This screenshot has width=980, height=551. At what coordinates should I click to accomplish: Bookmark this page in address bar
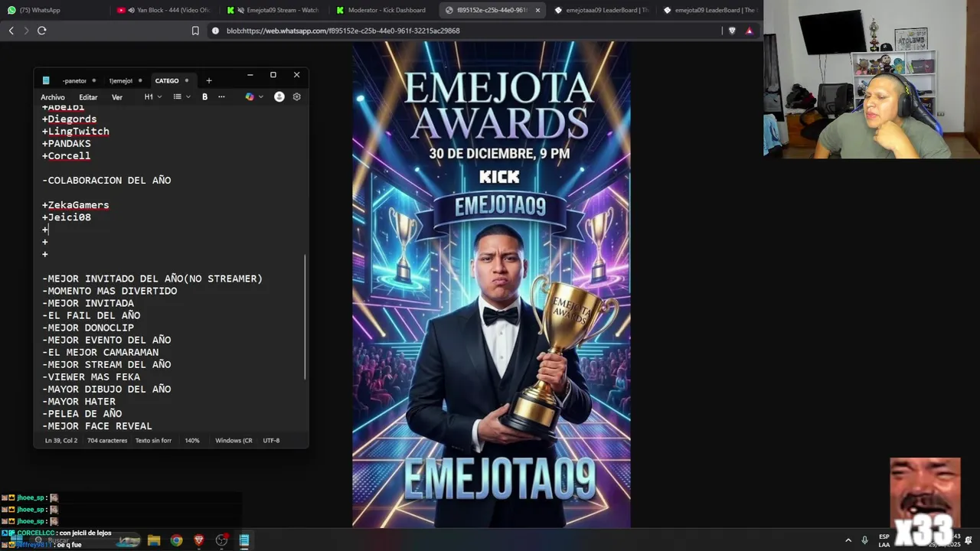point(195,31)
